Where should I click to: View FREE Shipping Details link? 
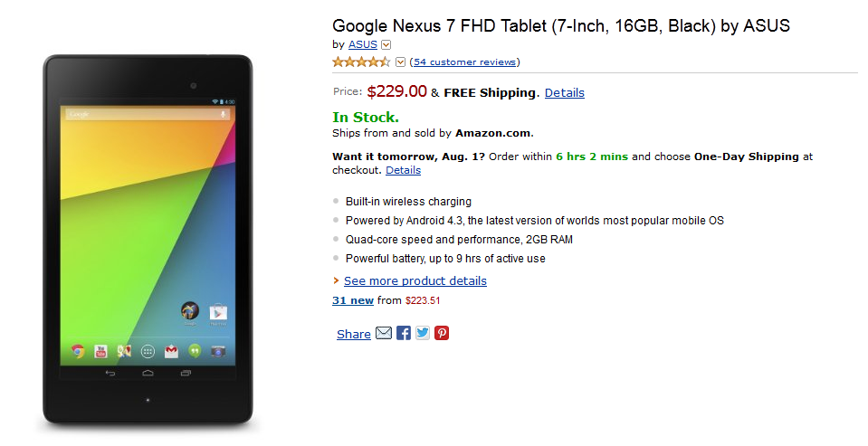point(565,93)
